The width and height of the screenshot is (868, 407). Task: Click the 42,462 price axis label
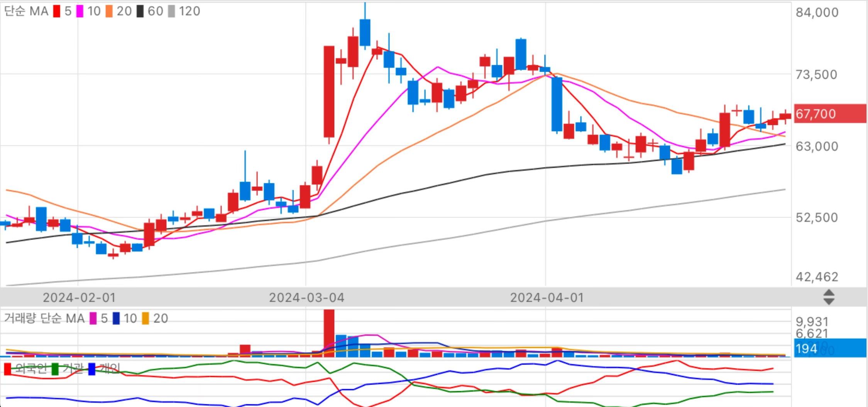point(817,277)
